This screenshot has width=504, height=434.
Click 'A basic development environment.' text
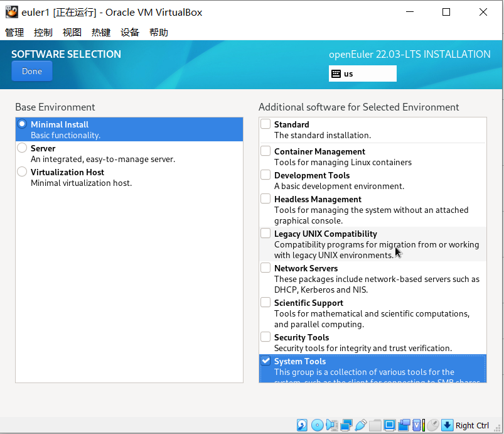coord(339,186)
